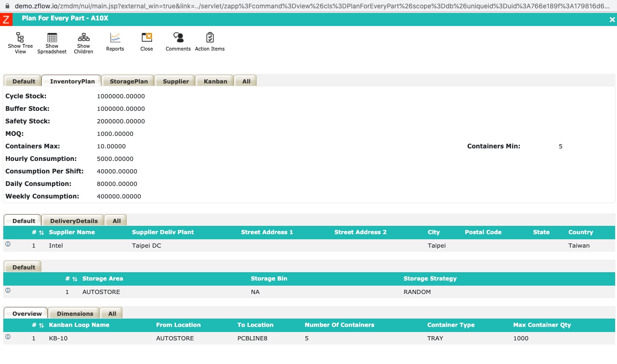
Task: Click the info icon beside Intel row
Action: [8, 244]
